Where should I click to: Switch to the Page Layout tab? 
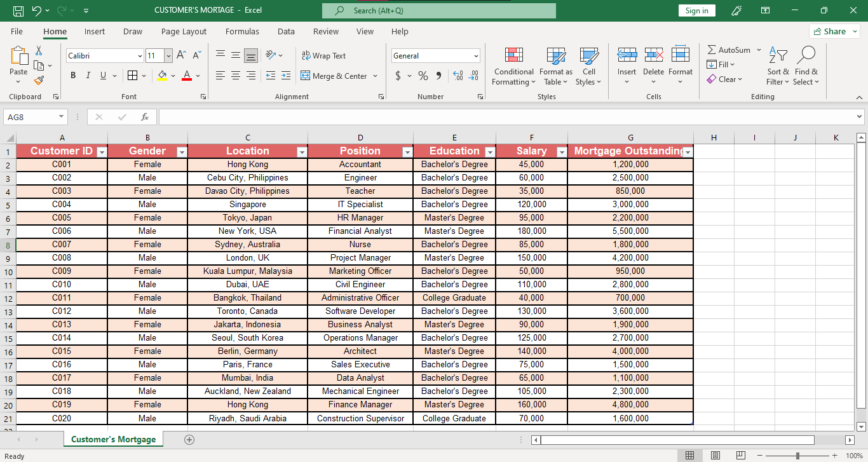coord(184,31)
